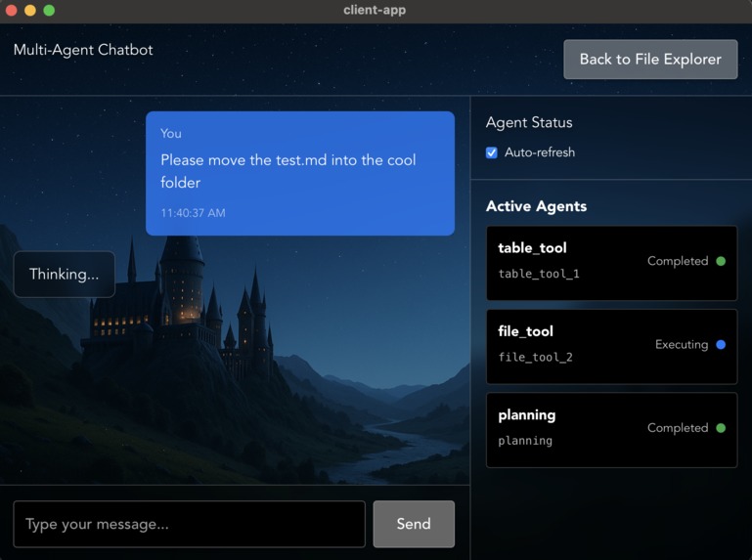Minimize the window with yellow button

coord(30,10)
